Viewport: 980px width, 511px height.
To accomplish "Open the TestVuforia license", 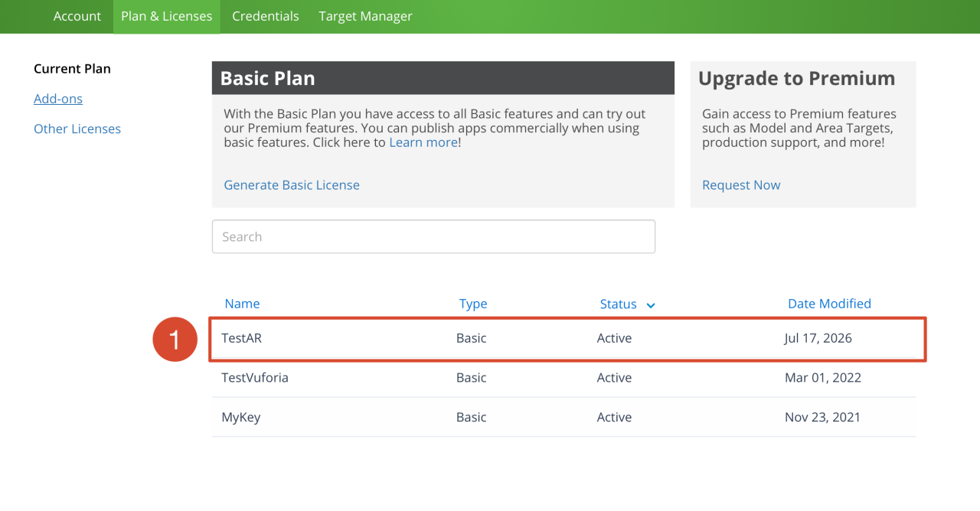I will 255,378.
